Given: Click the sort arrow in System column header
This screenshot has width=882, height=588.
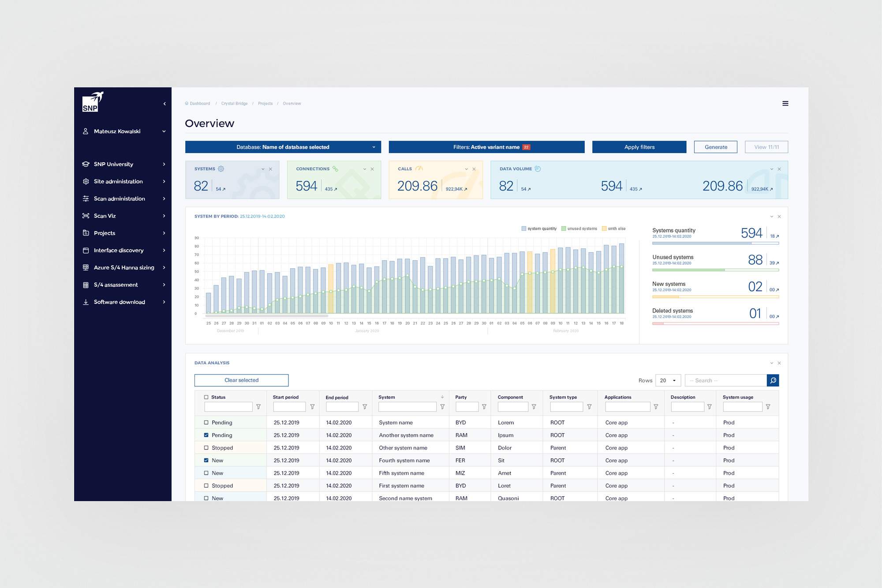Looking at the screenshot, I should pyautogui.click(x=442, y=397).
